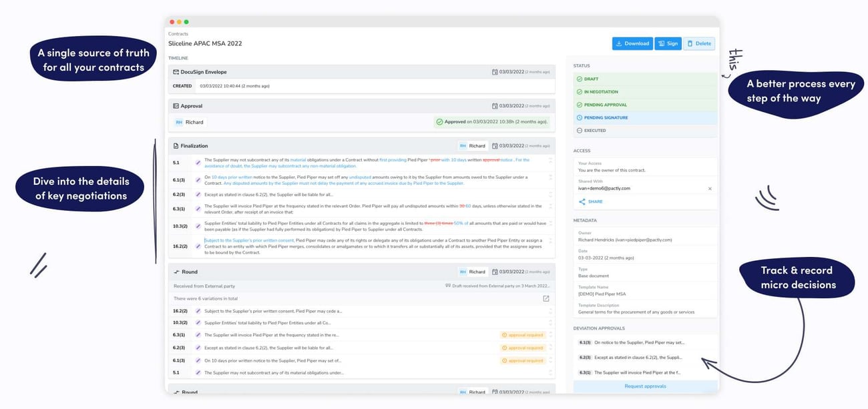Open the calendar icon in DocuSign Envelope header
The image size is (868, 409).
tap(495, 72)
